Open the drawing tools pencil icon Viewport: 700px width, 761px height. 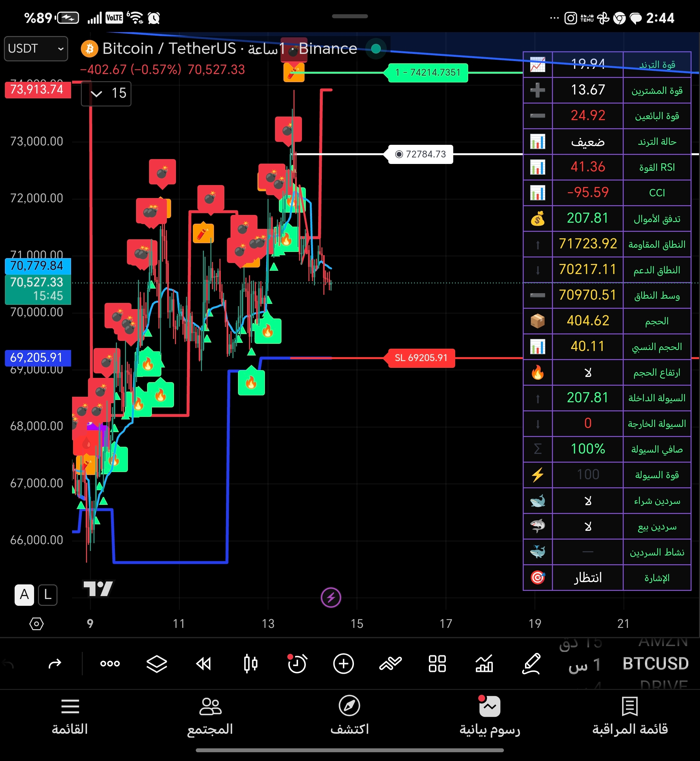[531, 664]
